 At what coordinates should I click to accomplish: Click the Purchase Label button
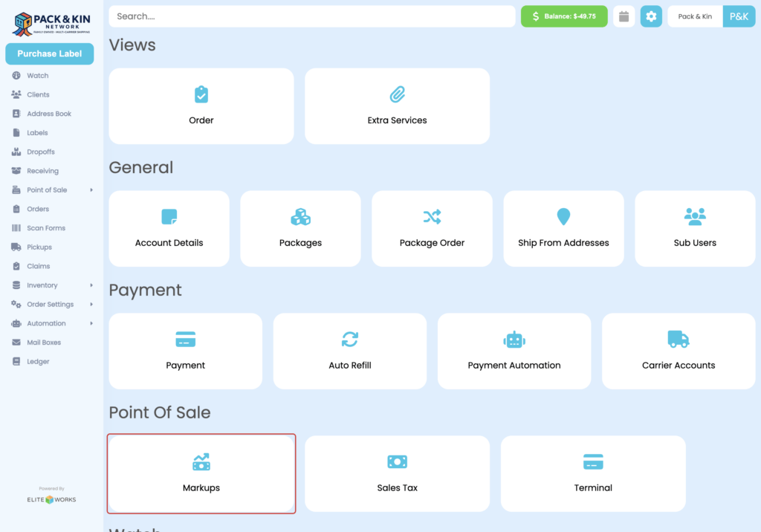pos(49,53)
